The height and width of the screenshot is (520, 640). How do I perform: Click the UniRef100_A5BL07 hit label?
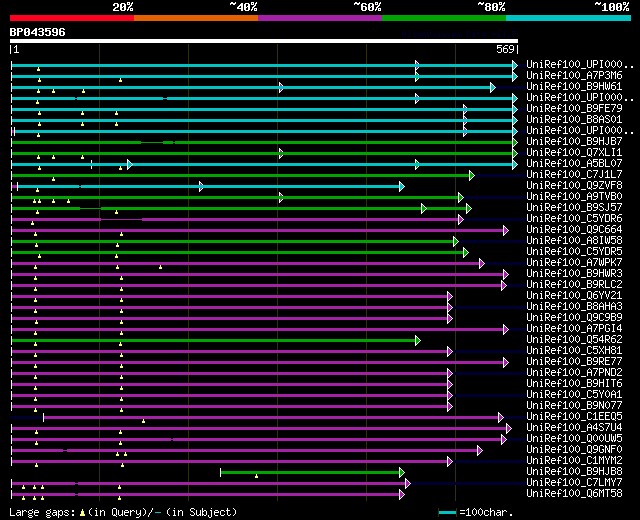(574, 164)
